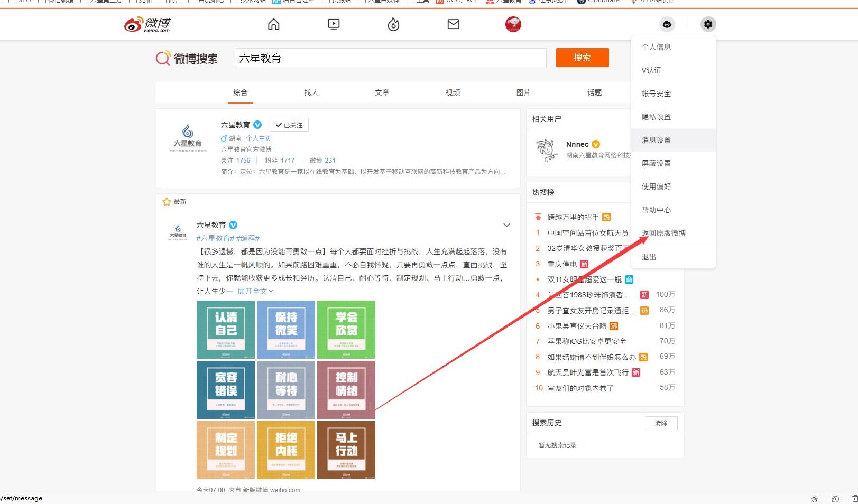
Task: Open the Weibo home icon
Action: pyautogui.click(x=274, y=24)
